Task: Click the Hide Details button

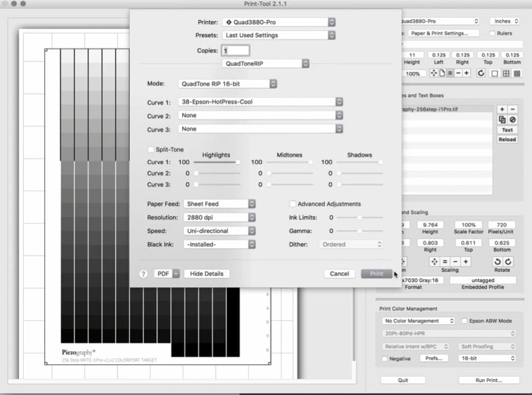Action: pyautogui.click(x=206, y=274)
